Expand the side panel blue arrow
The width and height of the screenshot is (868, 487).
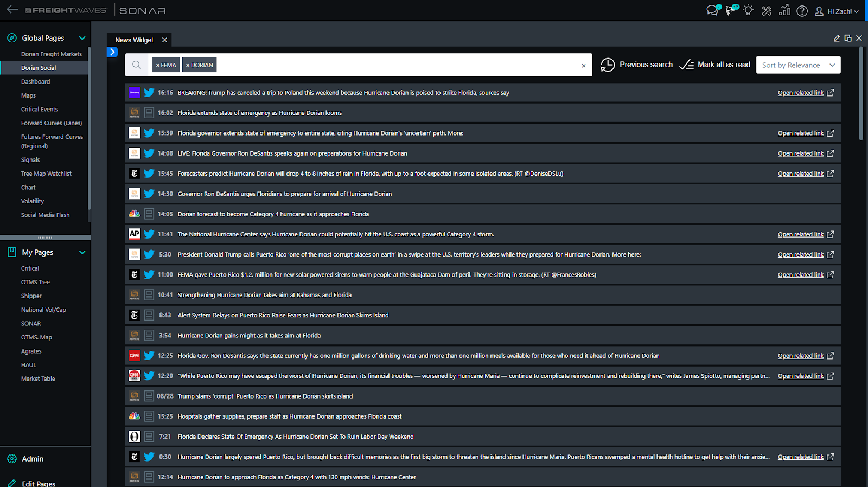(112, 52)
